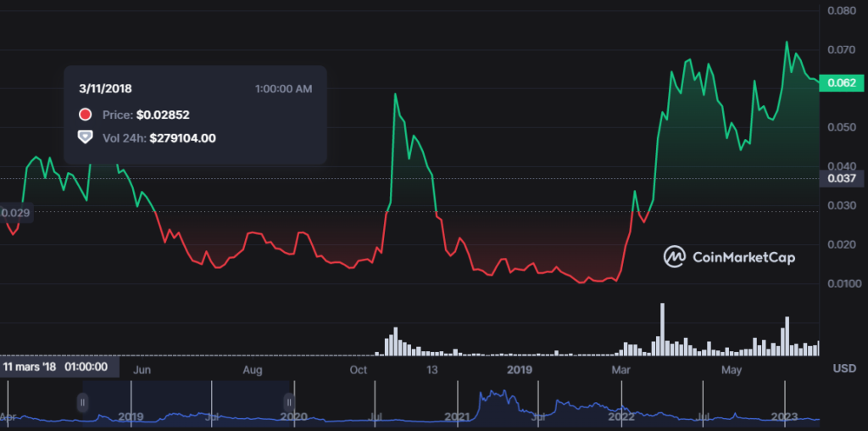Viewport: 868px width, 431px height.
Task: Click 2023 marker in range navigator
Action: [784, 416]
